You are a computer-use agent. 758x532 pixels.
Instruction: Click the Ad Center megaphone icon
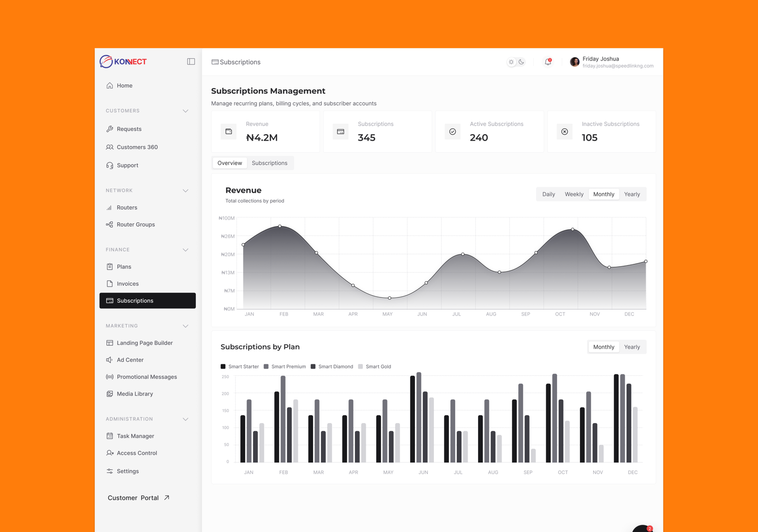pos(109,360)
